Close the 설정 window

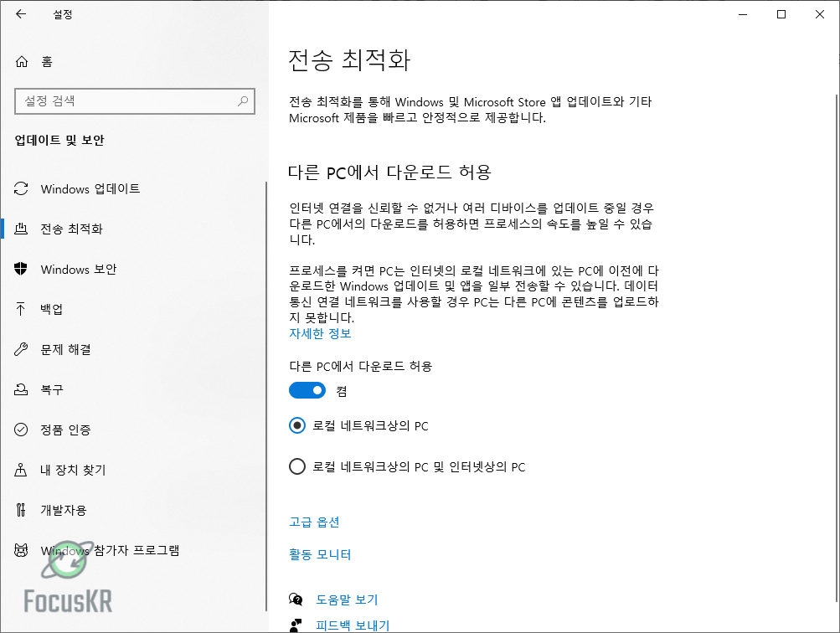820,14
